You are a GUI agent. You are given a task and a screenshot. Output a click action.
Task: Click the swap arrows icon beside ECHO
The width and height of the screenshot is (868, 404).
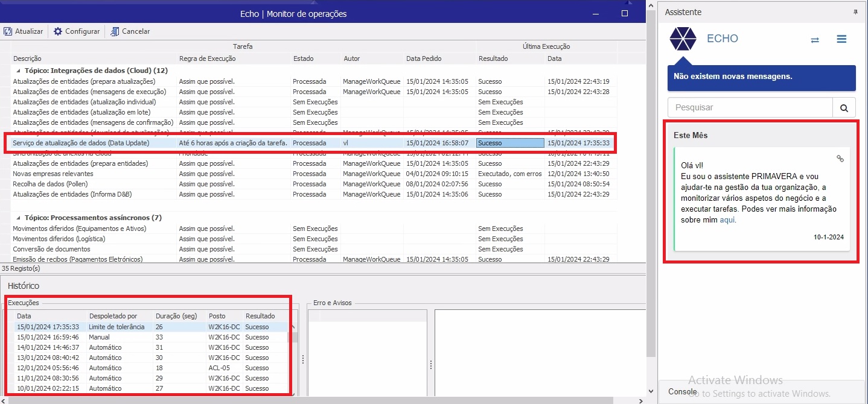click(x=815, y=40)
